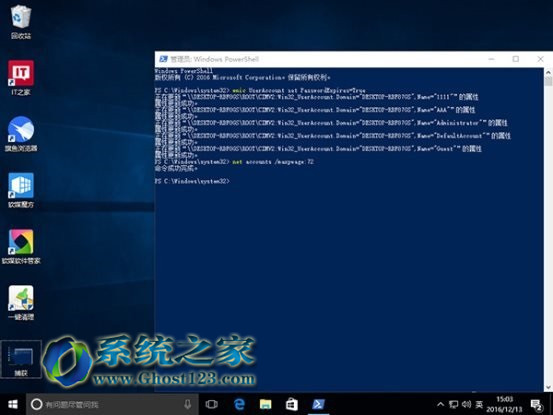
Task: Activate the Cortana microphone icon
Action: pos(188,404)
